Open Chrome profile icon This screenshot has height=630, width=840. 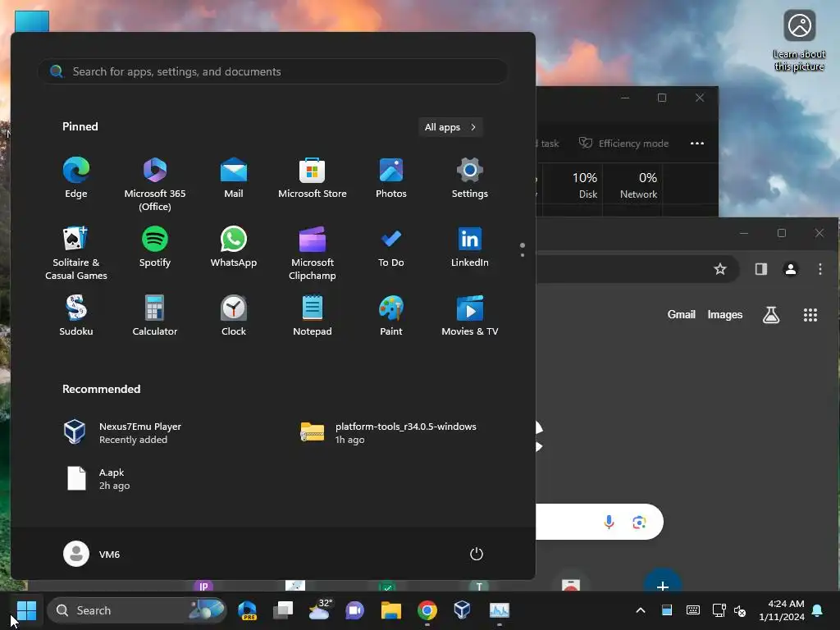coord(791,269)
